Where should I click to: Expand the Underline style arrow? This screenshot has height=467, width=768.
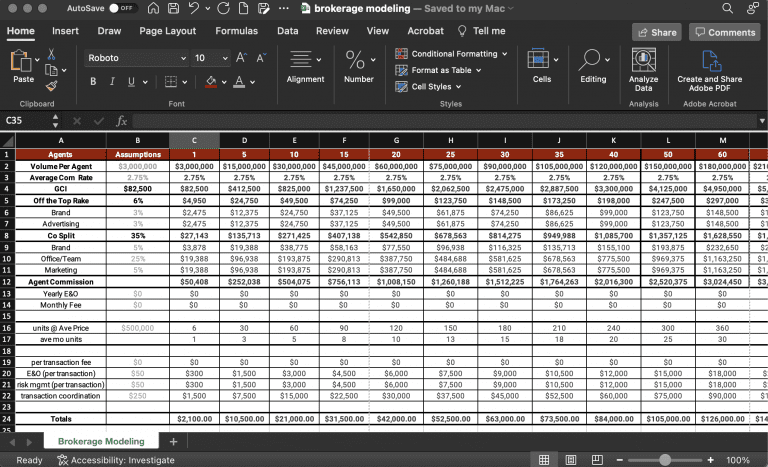pyautogui.click(x=145, y=82)
